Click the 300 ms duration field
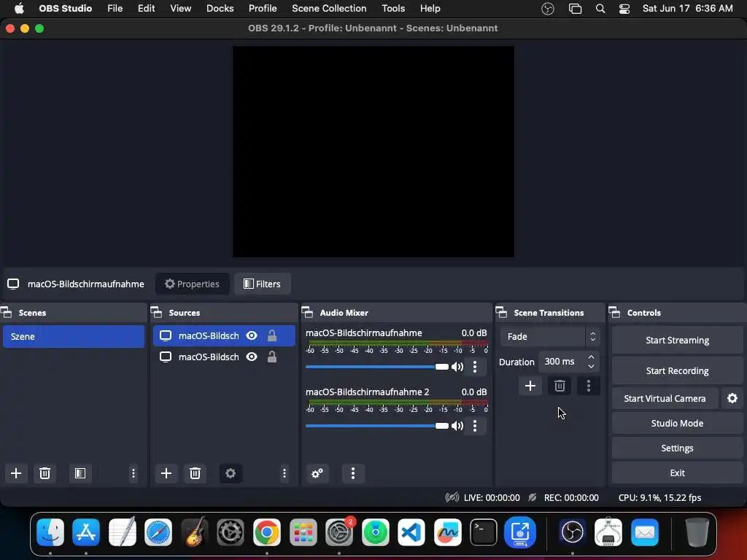This screenshot has height=560, width=747. [x=564, y=362]
